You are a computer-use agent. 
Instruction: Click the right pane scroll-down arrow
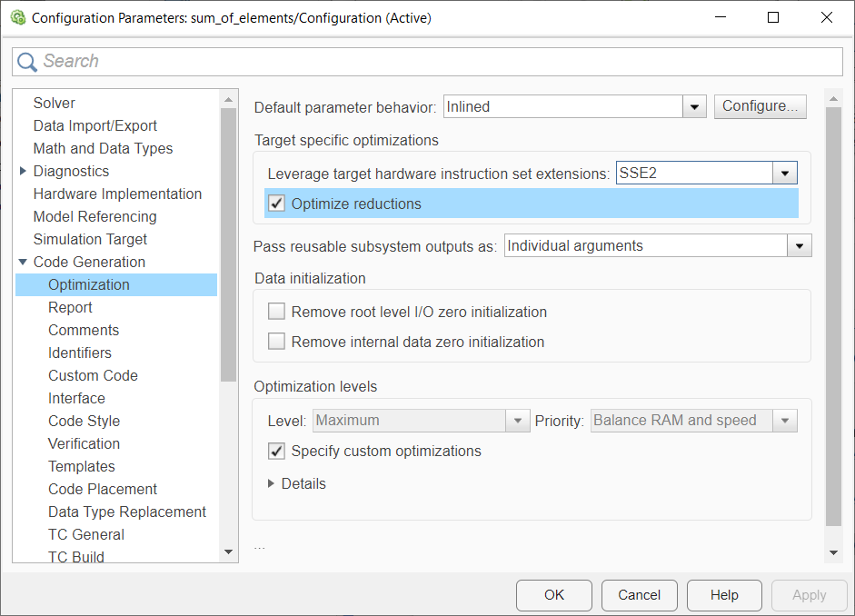pyautogui.click(x=833, y=552)
